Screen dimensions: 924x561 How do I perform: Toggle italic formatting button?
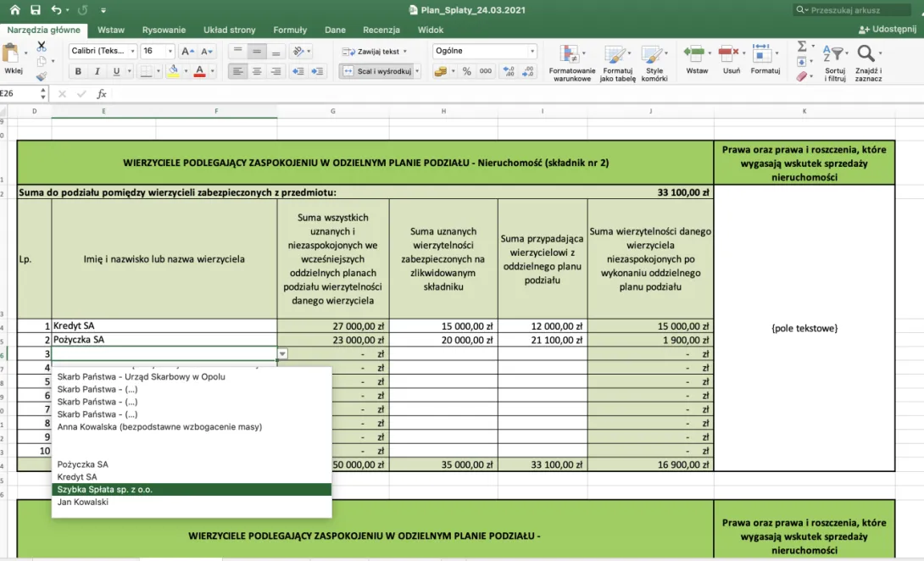coord(97,71)
